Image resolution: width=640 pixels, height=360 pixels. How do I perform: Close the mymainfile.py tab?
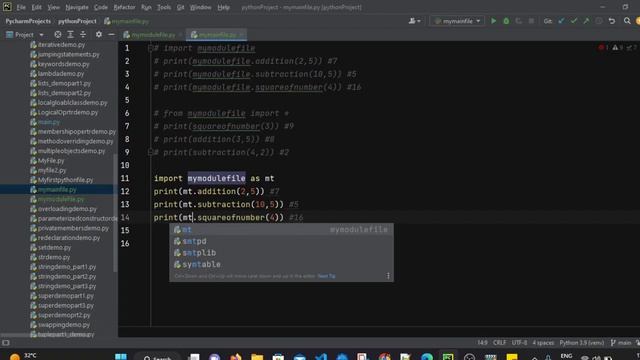(x=241, y=35)
